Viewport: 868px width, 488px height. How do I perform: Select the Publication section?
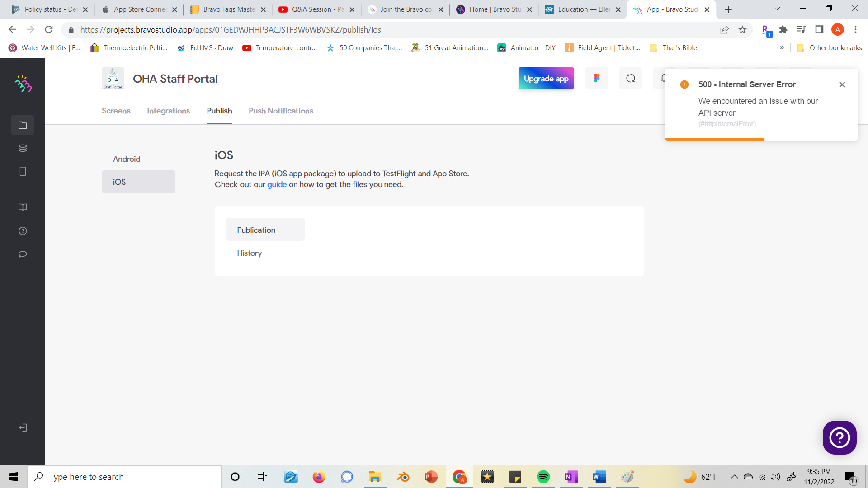(265, 230)
